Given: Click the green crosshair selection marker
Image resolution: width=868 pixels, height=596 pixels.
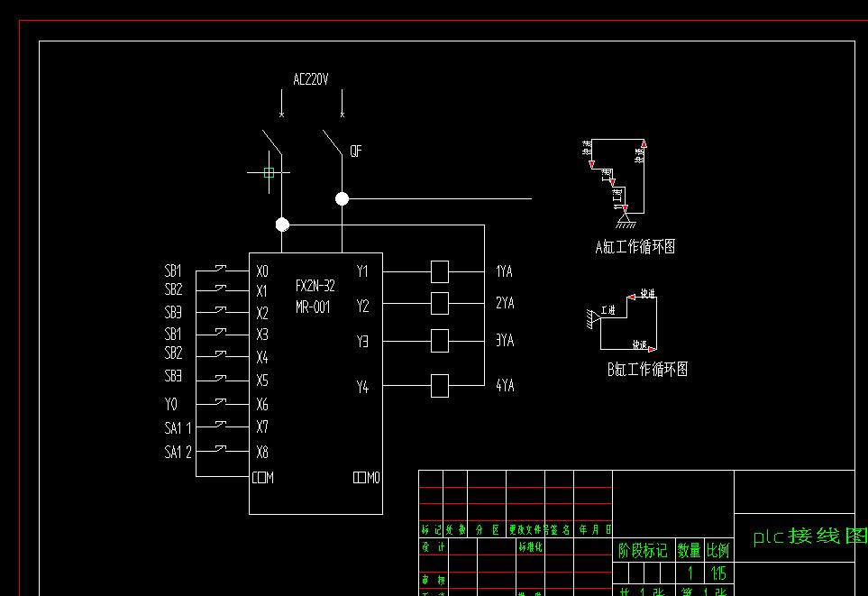Looking at the screenshot, I should click(267, 174).
